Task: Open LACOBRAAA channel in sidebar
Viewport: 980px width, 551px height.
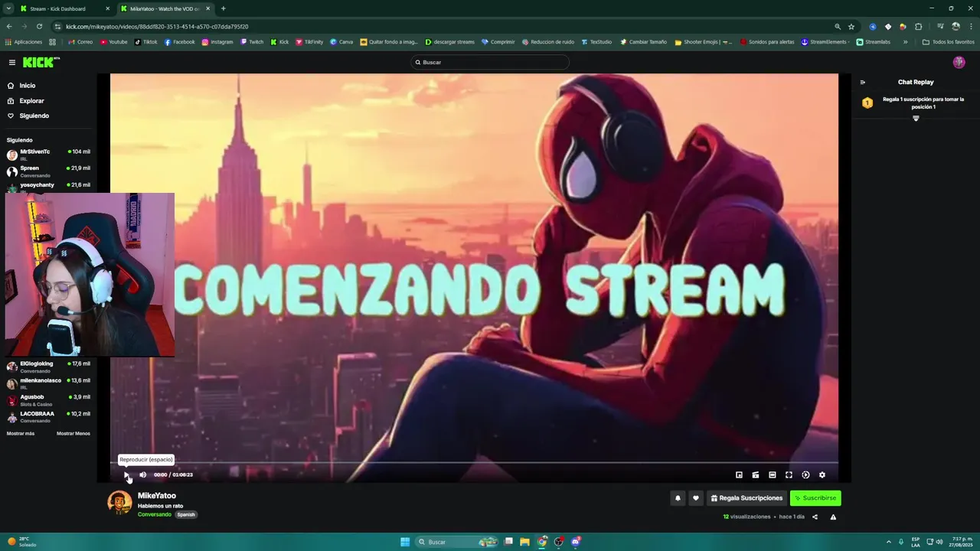Action: 48,417
